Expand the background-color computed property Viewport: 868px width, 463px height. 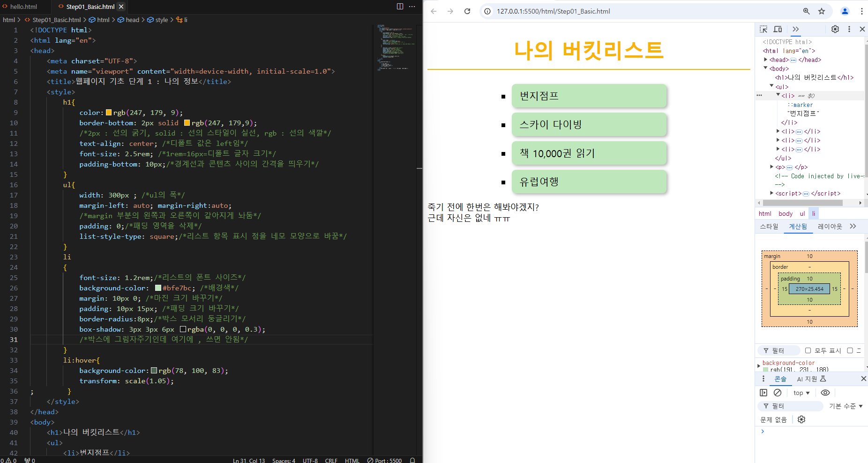pos(759,366)
